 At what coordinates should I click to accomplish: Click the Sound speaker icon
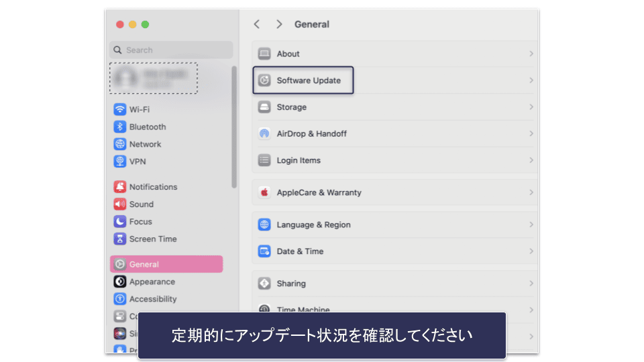click(x=119, y=204)
